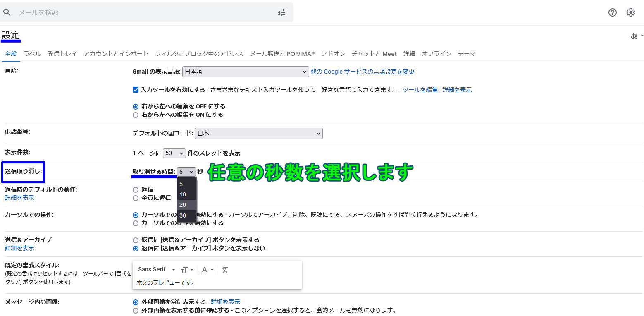This screenshot has height=316, width=644.
Task: Click the mail search input field
Action: 147,12
